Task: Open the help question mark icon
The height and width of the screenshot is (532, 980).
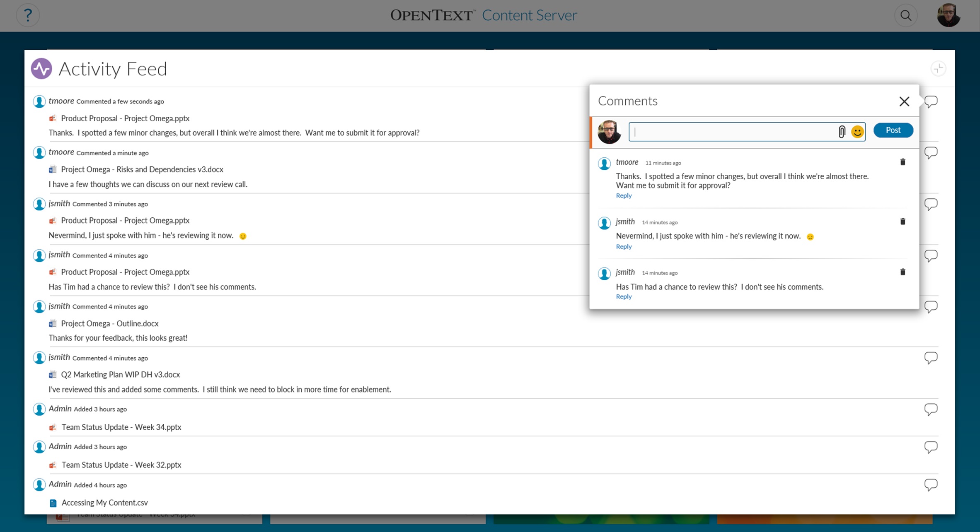Action: click(28, 15)
